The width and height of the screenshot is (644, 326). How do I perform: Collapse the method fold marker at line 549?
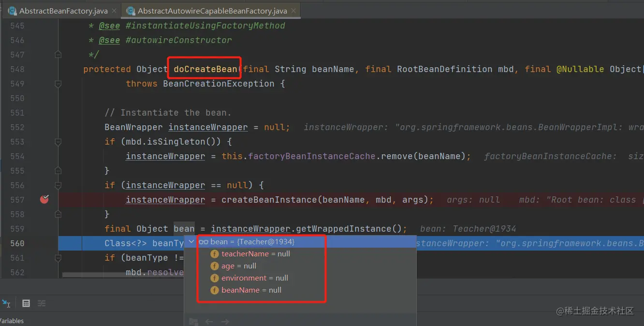58,84
